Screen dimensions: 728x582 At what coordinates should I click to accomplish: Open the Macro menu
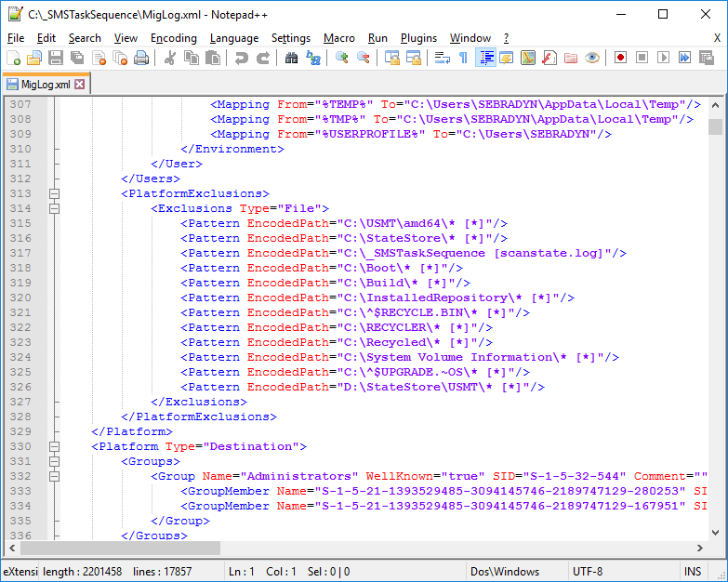click(x=339, y=38)
